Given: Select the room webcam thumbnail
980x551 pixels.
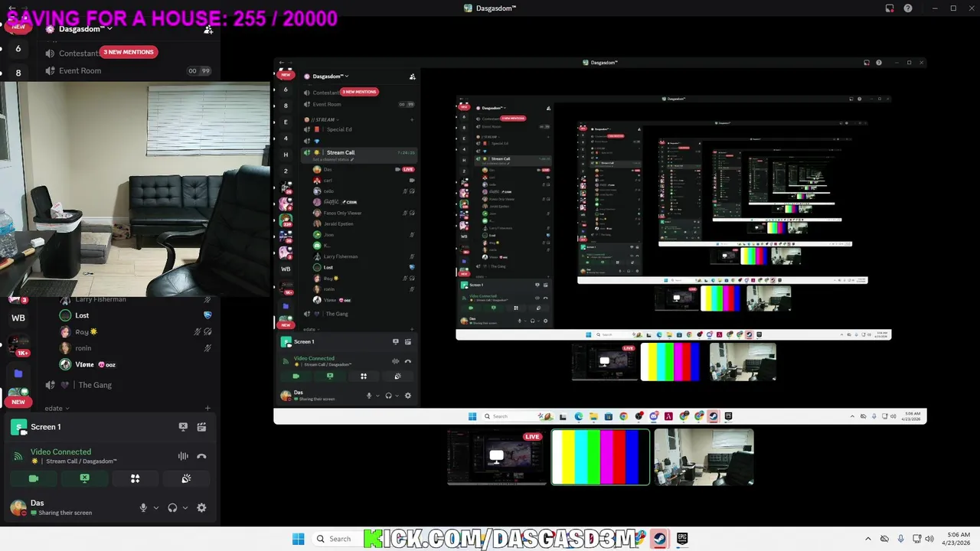Looking at the screenshot, I should click(704, 457).
